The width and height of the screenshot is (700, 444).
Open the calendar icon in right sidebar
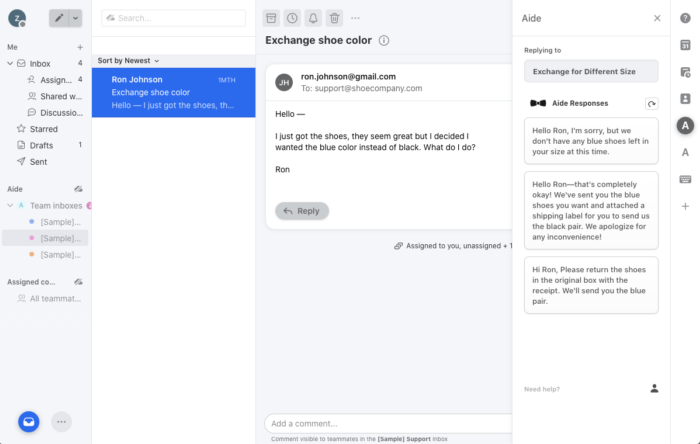[685, 45]
